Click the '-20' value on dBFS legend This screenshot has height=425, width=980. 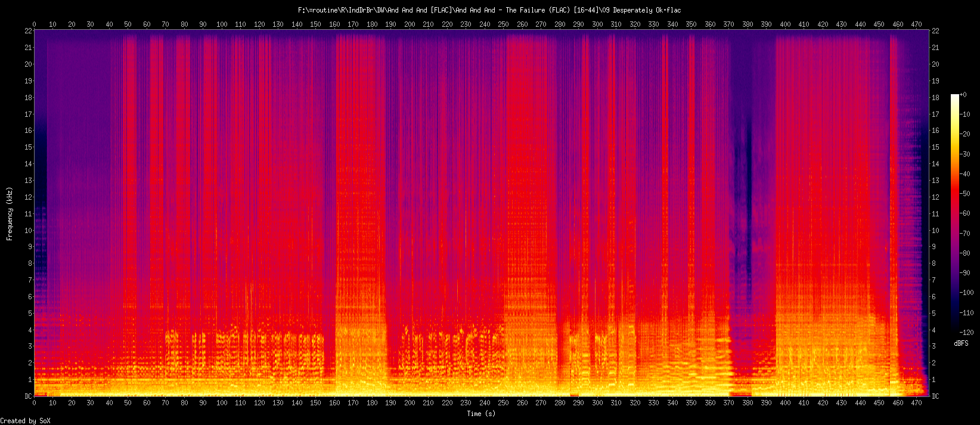[965, 134]
